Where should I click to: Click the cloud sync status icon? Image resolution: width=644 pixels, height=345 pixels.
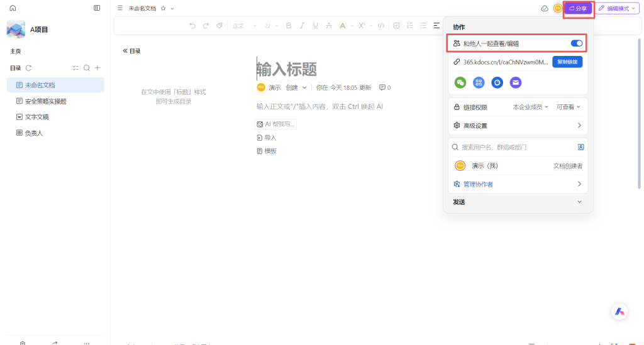pos(545,8)
